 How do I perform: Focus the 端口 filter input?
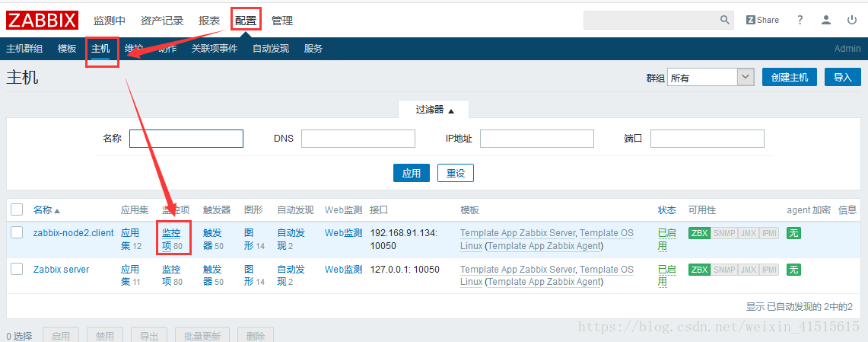[x=707, y=139]
